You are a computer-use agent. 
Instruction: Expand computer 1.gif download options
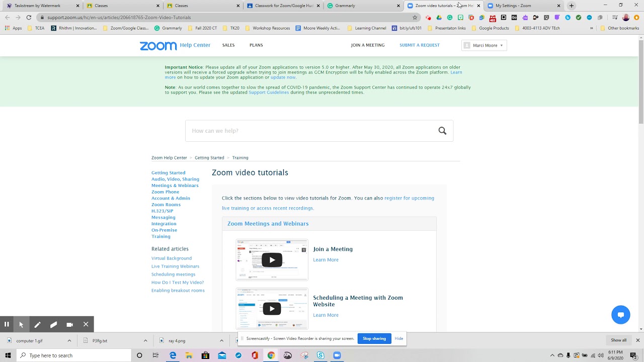(x=69, y=340)
